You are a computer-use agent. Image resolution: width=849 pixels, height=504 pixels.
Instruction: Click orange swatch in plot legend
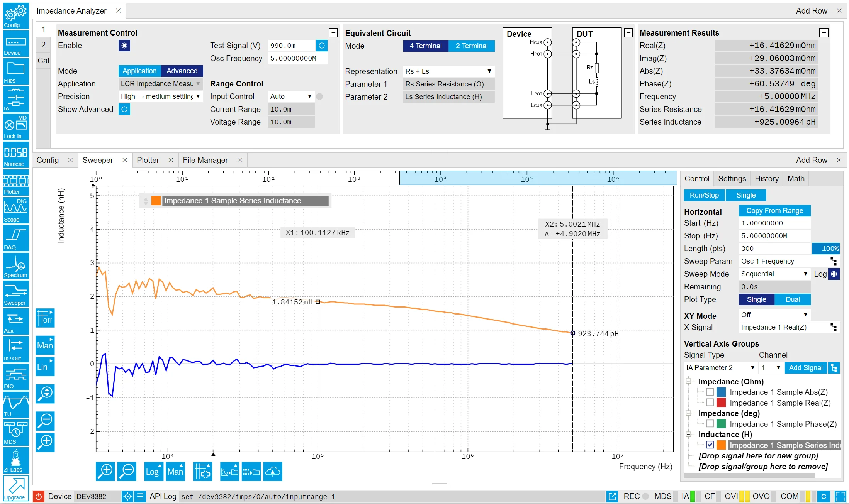point(156,201)
